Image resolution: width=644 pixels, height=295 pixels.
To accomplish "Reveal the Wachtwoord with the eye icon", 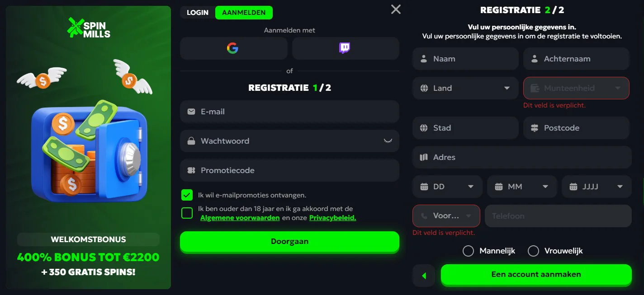I will tap(388, 141).
